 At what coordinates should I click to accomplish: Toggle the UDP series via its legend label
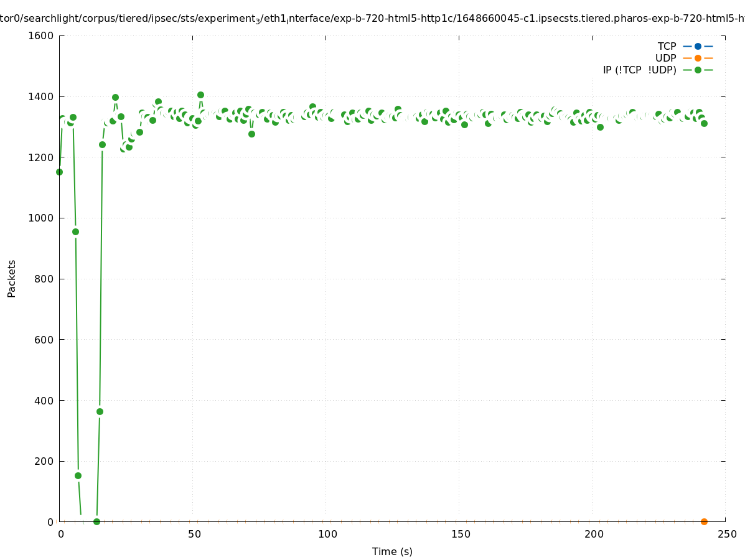(665, 58)
